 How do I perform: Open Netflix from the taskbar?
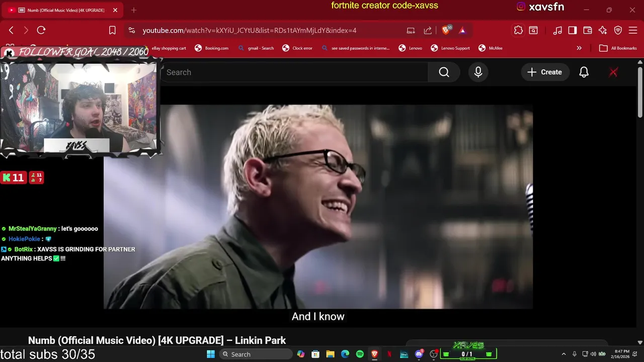tap(389, 354)
